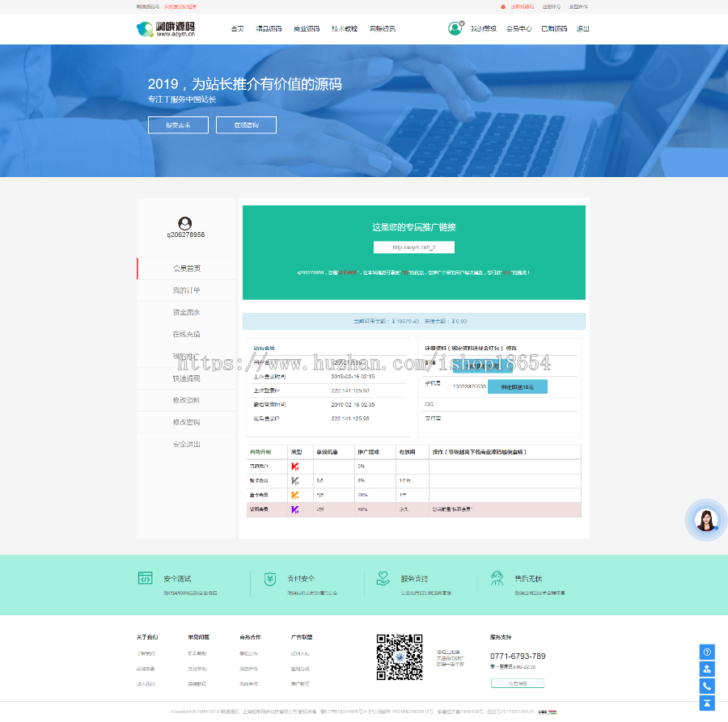The image size is (728, 722).
Task: Click the 绑定即送10元 phone button
Action: coord(517,386)
